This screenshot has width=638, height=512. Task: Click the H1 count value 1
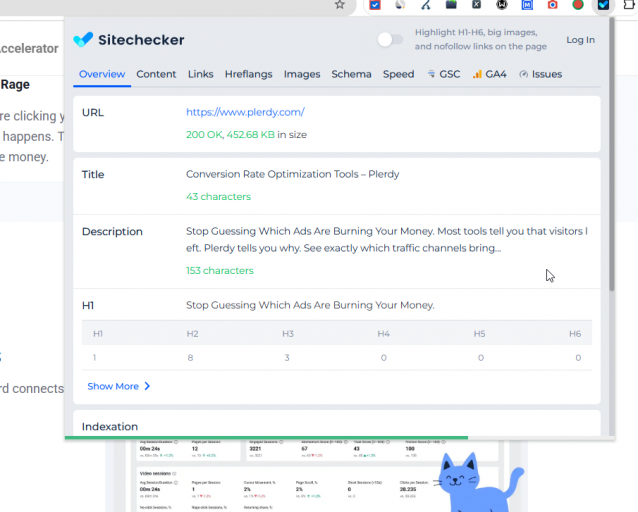point(94,358)
